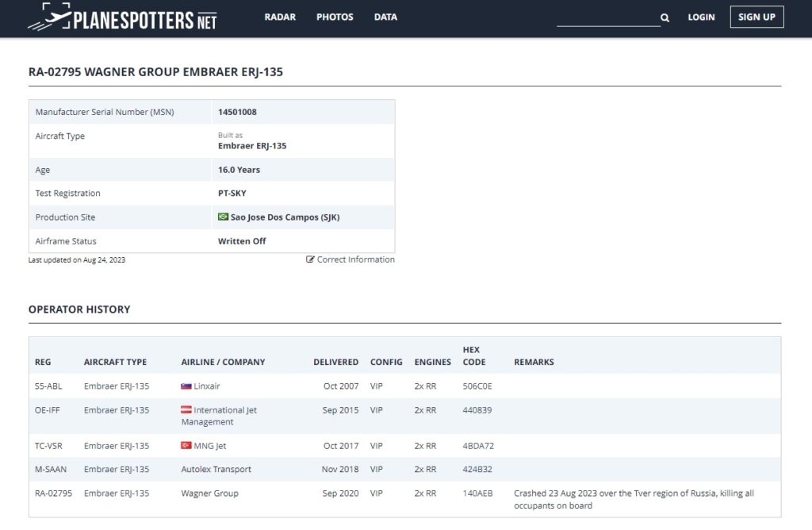Open the Correct Information link

(355, 259)
